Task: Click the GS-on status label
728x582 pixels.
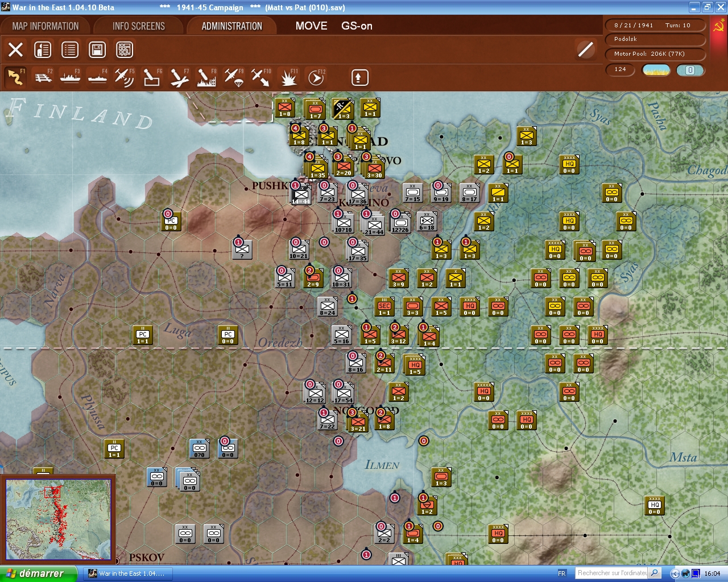Action: pyautogui.click(x=357, y=26)
